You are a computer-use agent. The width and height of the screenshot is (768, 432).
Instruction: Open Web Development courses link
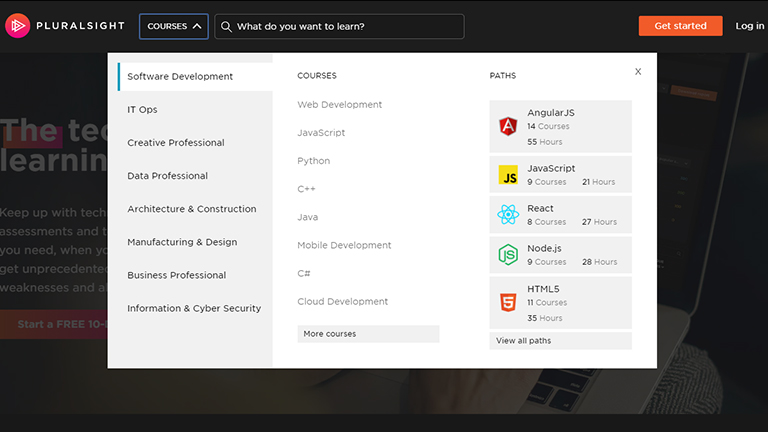[339, 104]
